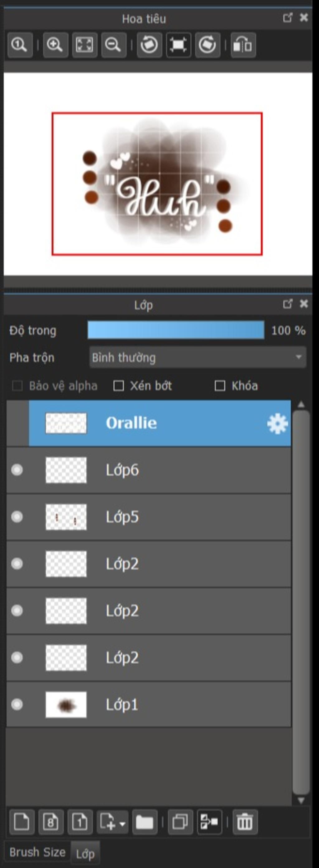Fit canvas to window in navigator
The width and height of the screenshot is (319, 868).
[x=84, y=45]
